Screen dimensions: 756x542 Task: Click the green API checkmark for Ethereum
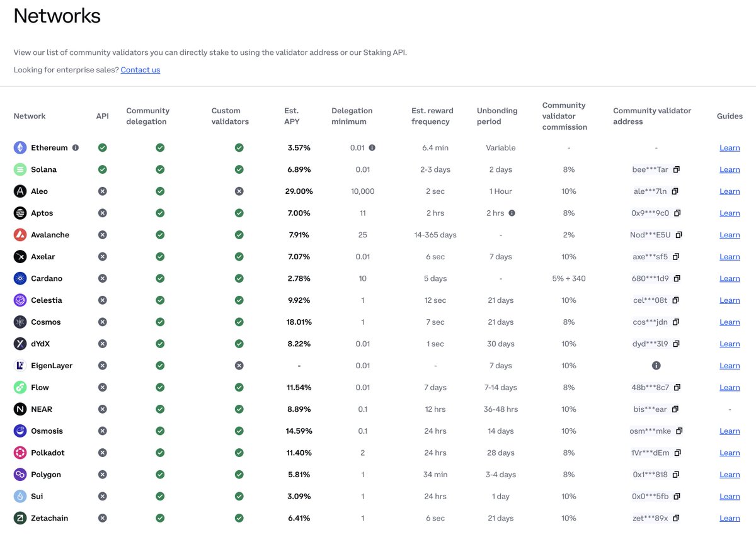click(x=103, y=148)
